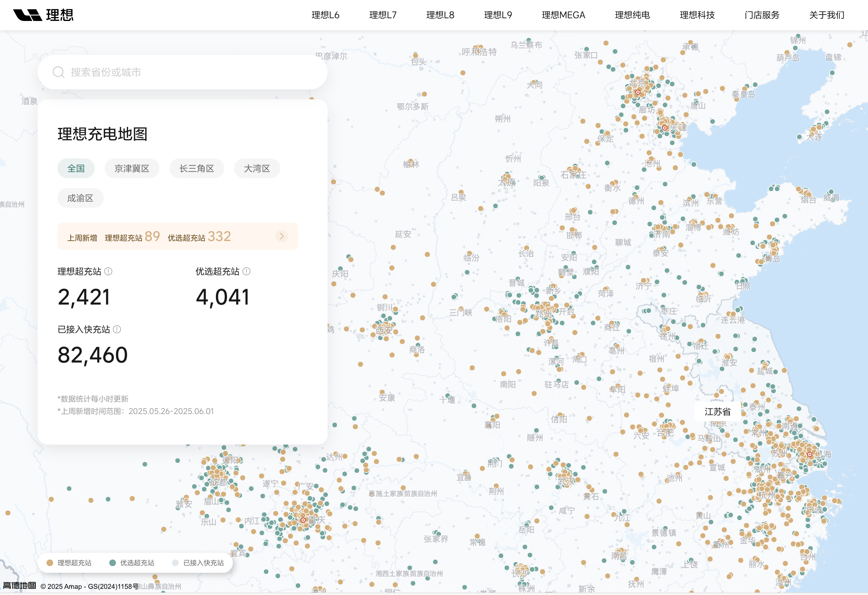Toggle 优选超充站 legend dot

[x=112, y=563]
